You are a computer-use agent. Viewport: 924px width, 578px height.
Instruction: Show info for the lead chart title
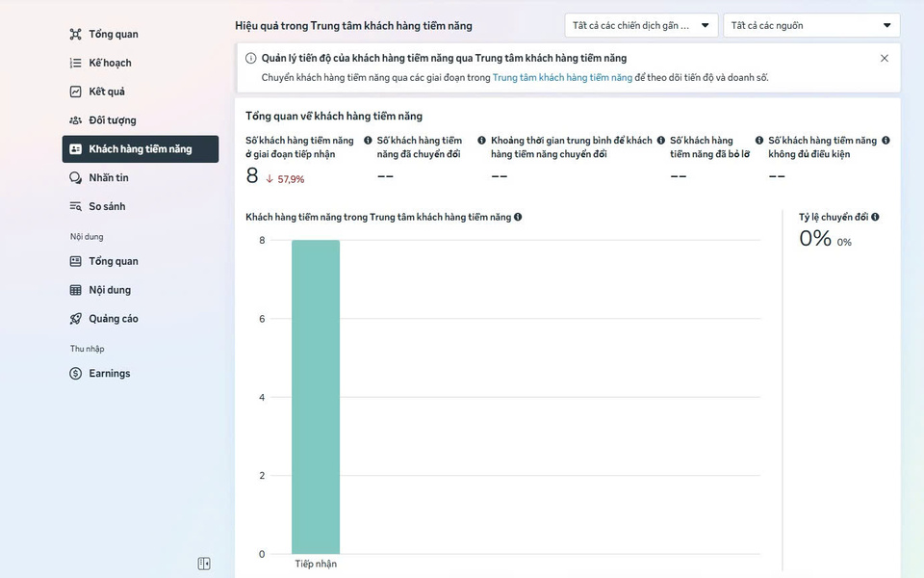518,218
